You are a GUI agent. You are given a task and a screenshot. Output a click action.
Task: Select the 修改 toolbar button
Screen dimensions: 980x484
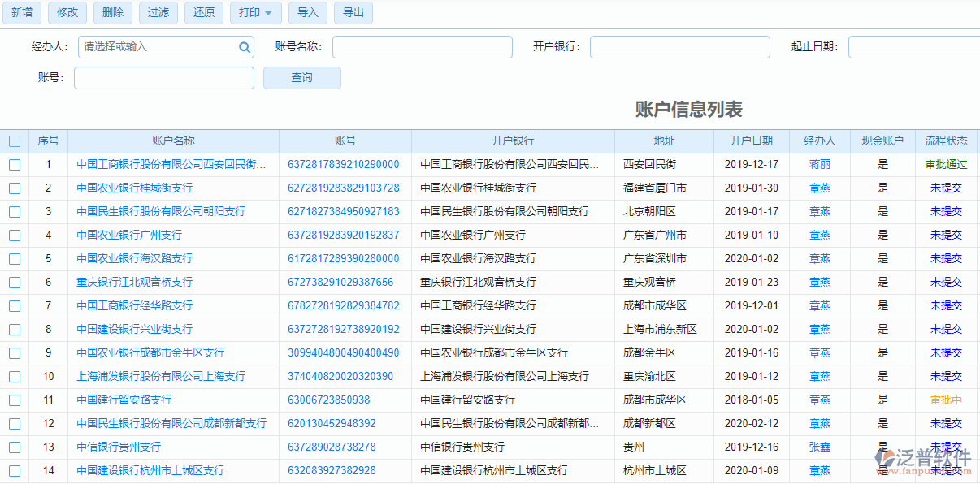[67, 13]
